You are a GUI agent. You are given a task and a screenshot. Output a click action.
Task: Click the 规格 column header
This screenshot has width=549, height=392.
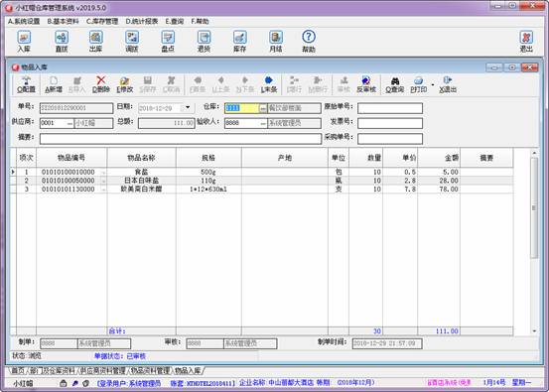208,158
